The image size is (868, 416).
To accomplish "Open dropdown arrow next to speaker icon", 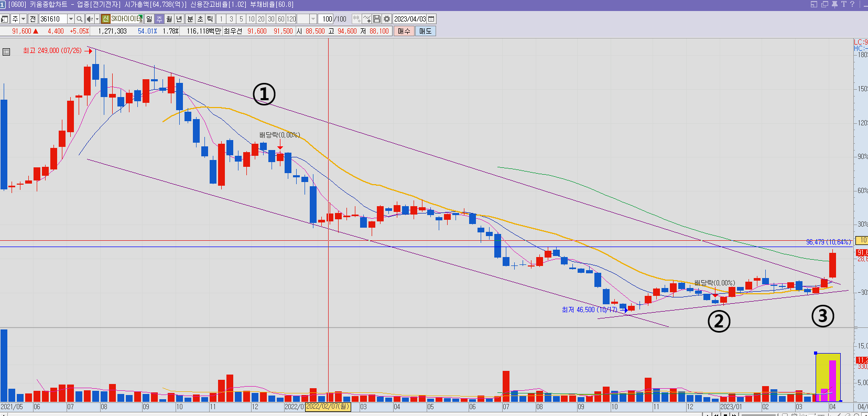I will [97, 19].
